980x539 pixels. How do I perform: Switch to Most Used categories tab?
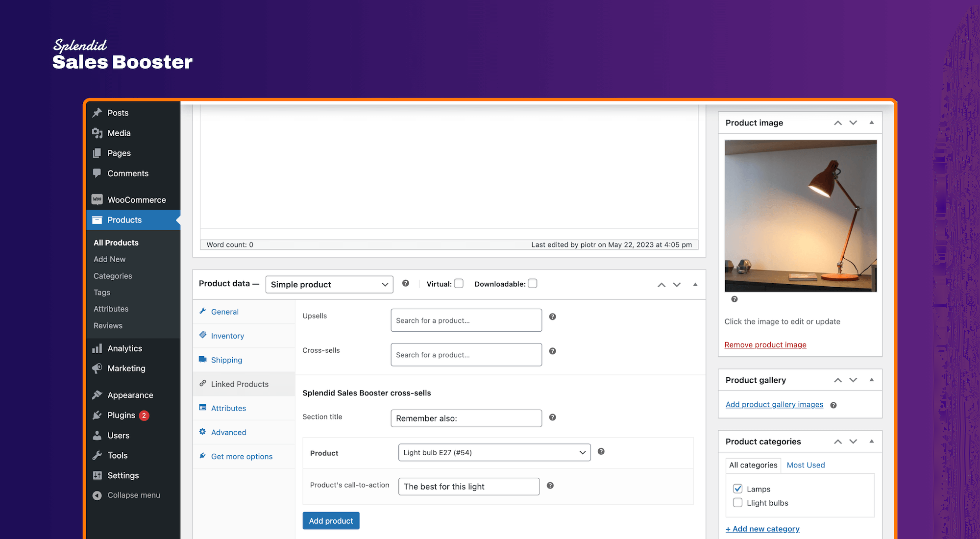(806, 465)
